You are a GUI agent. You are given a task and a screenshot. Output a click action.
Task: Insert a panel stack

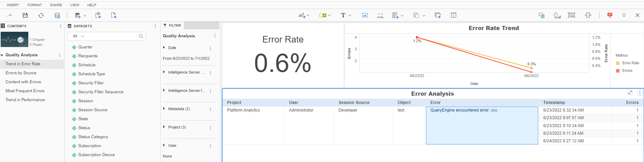pos(438,15)
